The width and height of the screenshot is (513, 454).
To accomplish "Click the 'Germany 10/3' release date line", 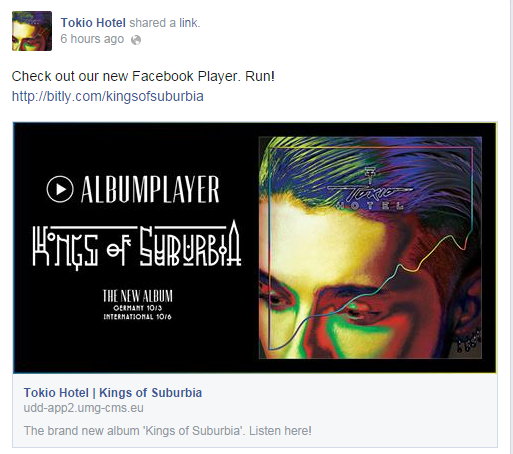I will (138, 308).
